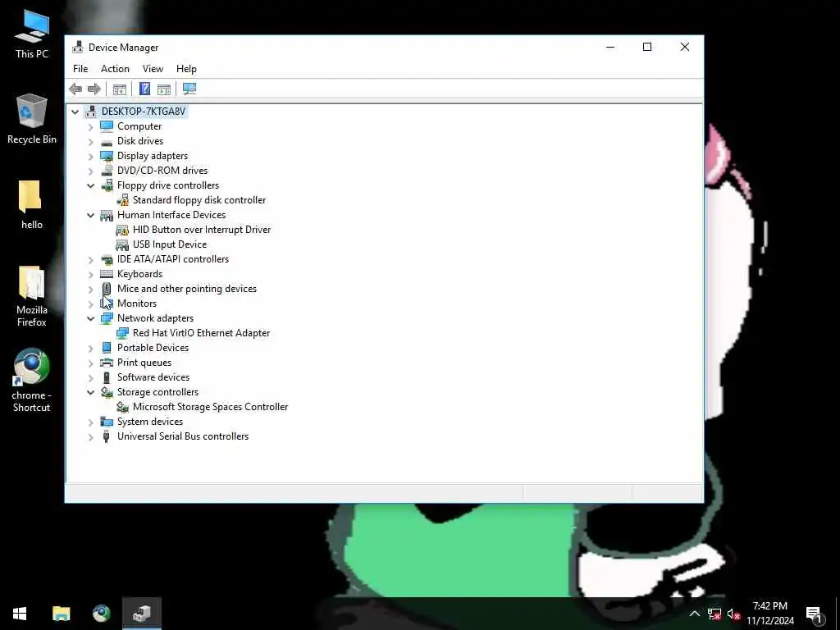Click the Microsoft Storage Spaces Controller icon
The height and width of the screenshot is (630, 840).
coord(123,407)
